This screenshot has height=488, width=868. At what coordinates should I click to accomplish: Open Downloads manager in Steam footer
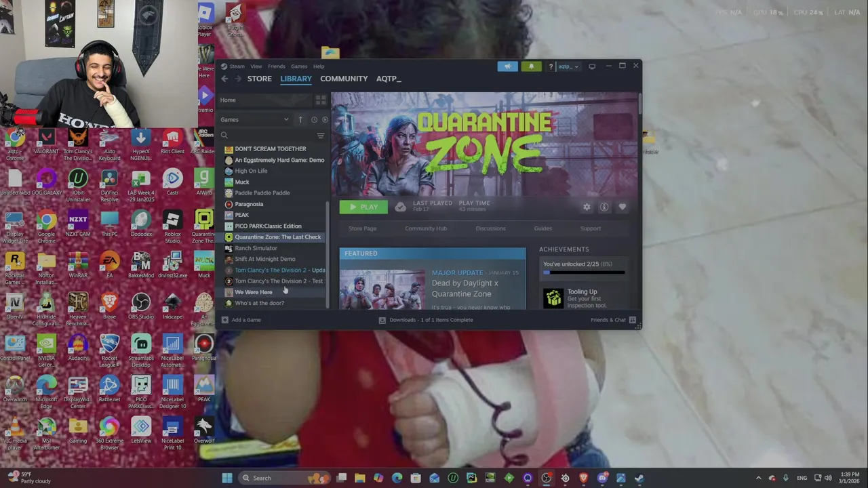click(x=426, y=320)
